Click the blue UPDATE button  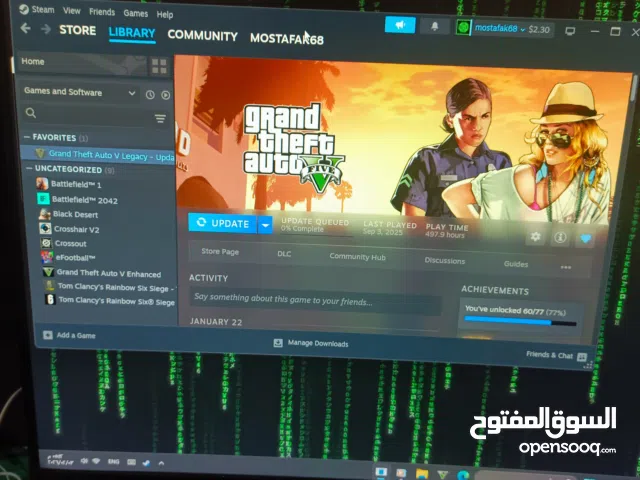[222, 223]
